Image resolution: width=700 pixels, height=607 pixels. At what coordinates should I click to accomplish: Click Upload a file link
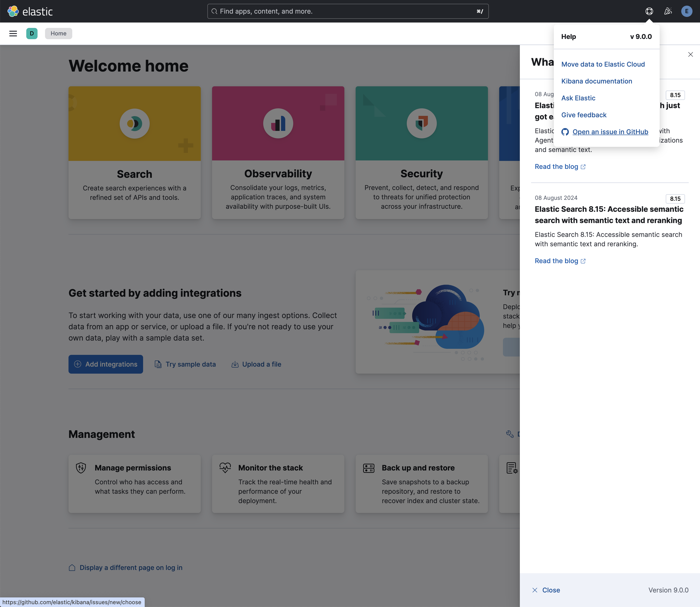coord(256,364)
